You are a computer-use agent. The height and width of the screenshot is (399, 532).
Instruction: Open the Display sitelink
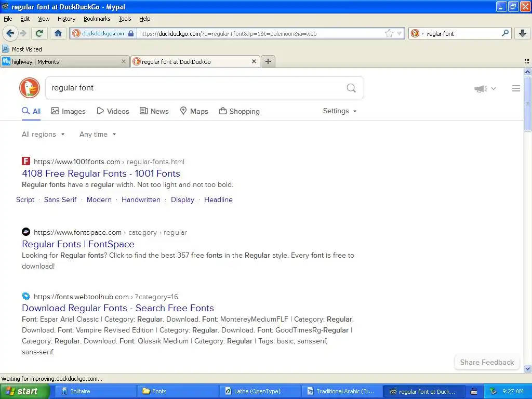coord(182,200)
